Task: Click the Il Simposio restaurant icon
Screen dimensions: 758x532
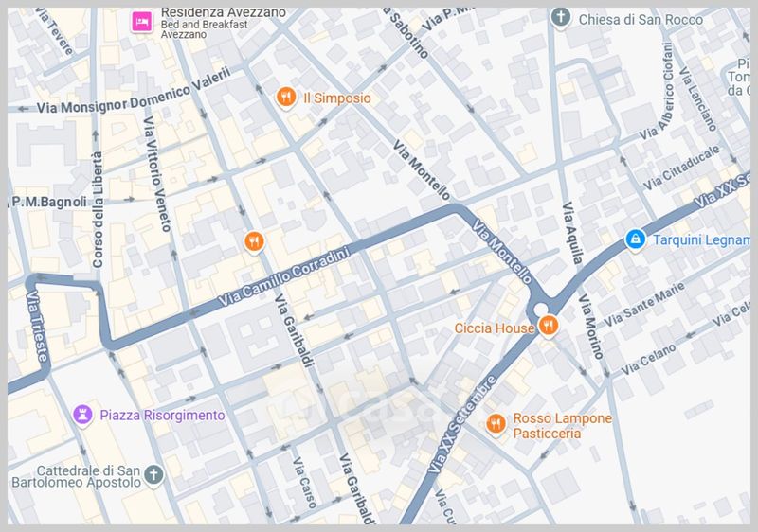Action: click(x=286, y=98)
